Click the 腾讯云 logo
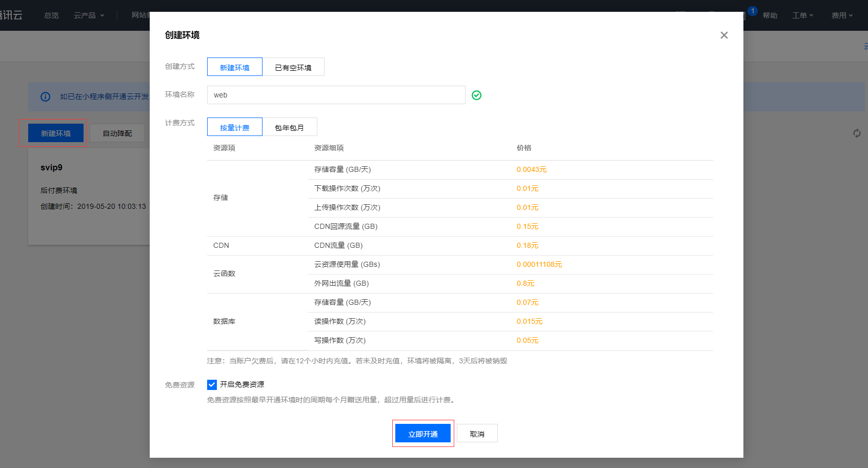The image size is (868, 468). pos(11,15)
